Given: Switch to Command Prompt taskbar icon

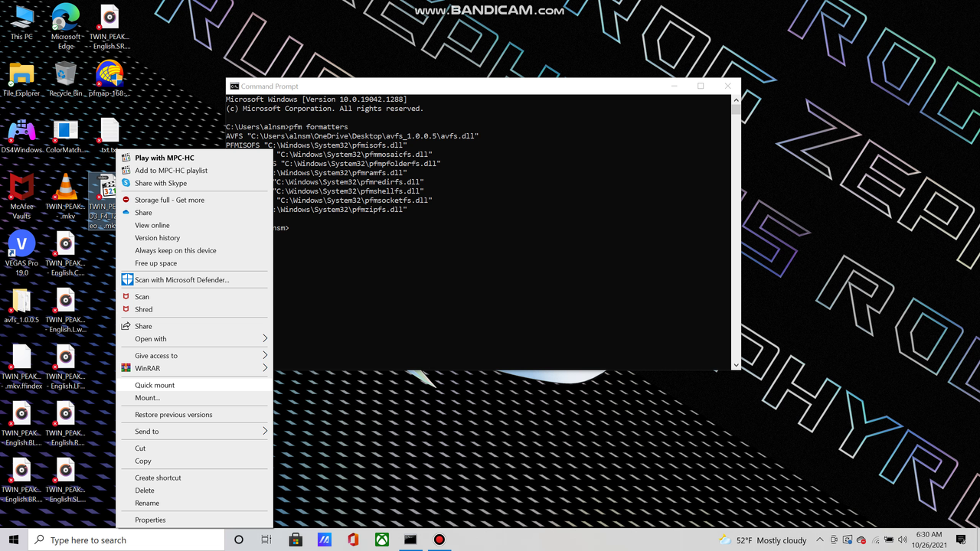Looking at the screenshot, I should tap(410, 540).
